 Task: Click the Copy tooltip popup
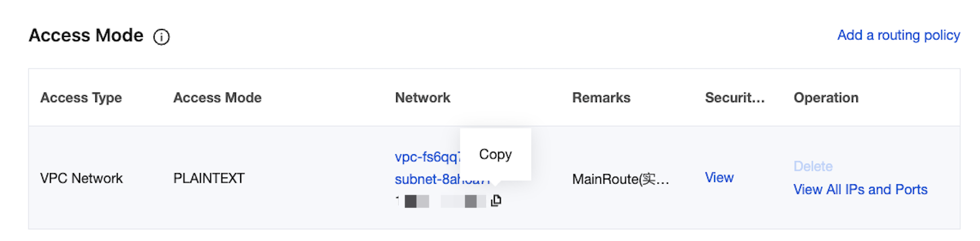point(495,154)
